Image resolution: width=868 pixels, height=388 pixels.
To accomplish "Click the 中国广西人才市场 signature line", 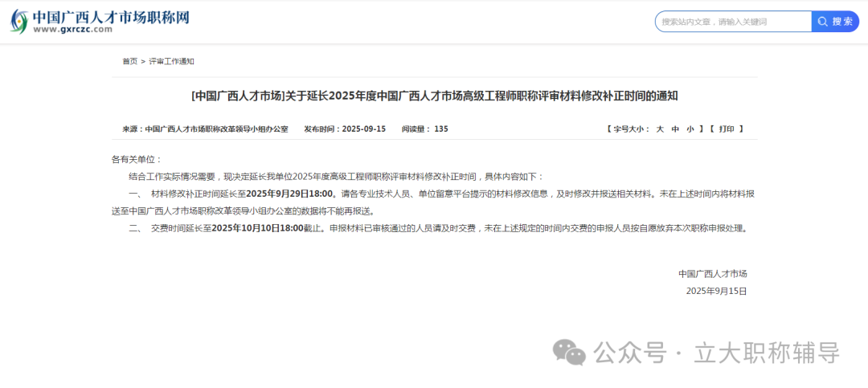I will point(713,273).
